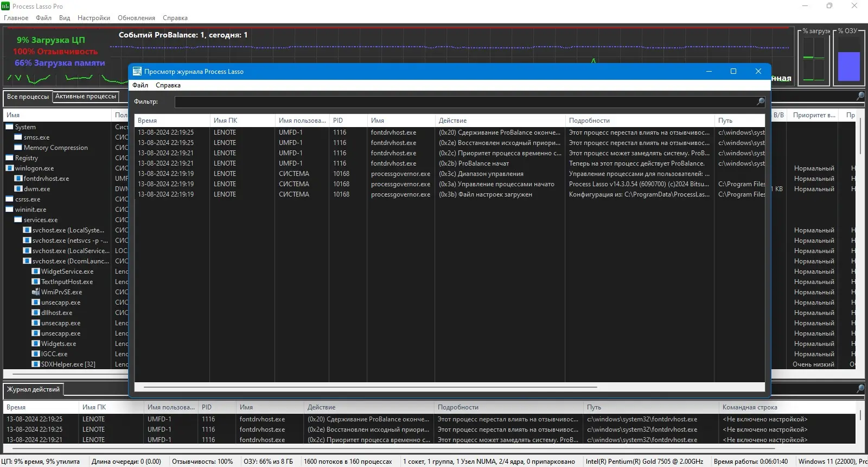
Task: Click into the Фильтр input field
Action: point(470,102)
